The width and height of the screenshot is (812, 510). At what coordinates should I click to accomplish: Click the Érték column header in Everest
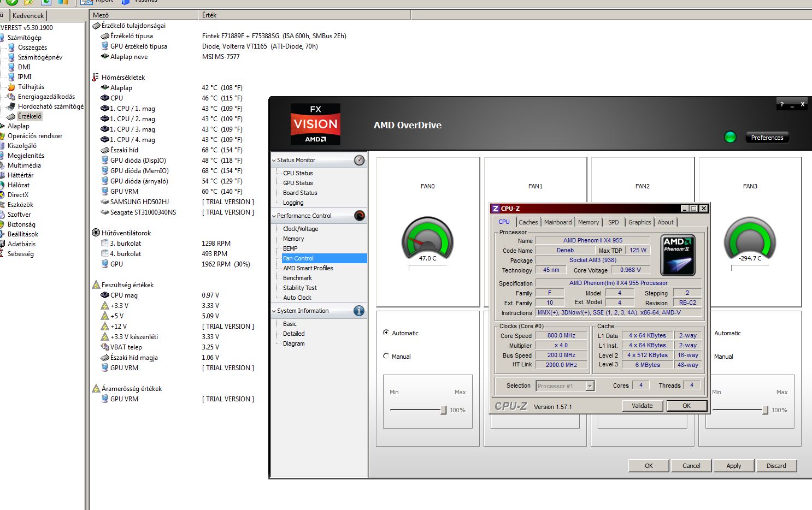(x=304, y=15)
